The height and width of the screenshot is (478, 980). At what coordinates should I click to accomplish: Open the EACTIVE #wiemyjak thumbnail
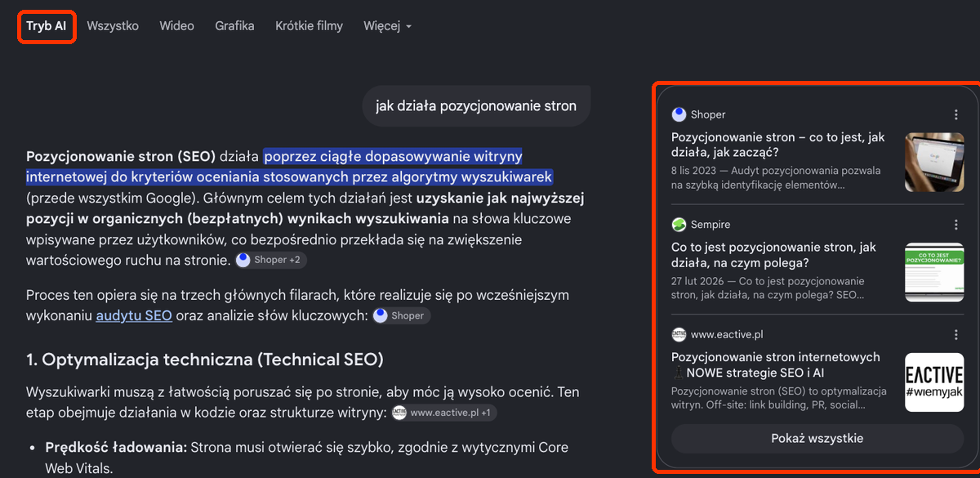coord(934,382)
